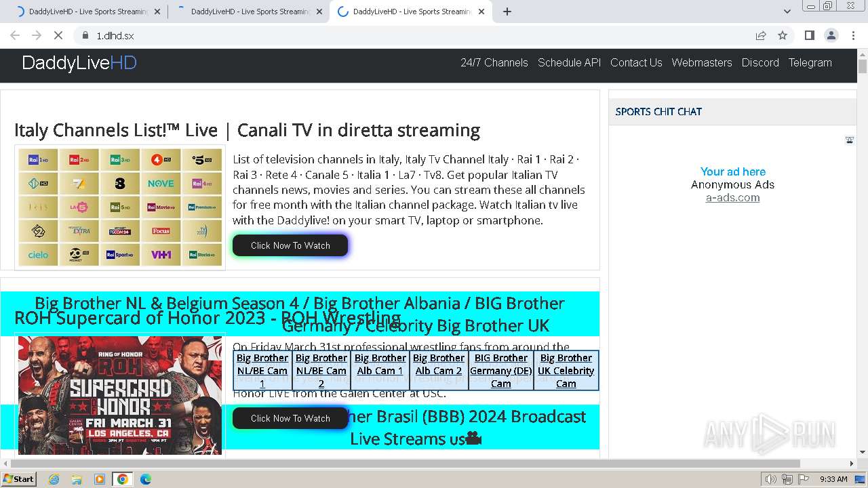Viewport: 868px width, 488px height.
Task: Click the Show desktop tray icon
Action: pyautogui.click(x=860, y=479)
